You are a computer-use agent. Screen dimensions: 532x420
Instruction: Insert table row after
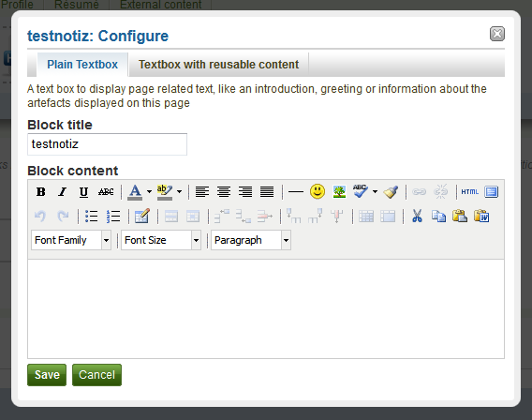pyautogui.click(x=244, y=217)
